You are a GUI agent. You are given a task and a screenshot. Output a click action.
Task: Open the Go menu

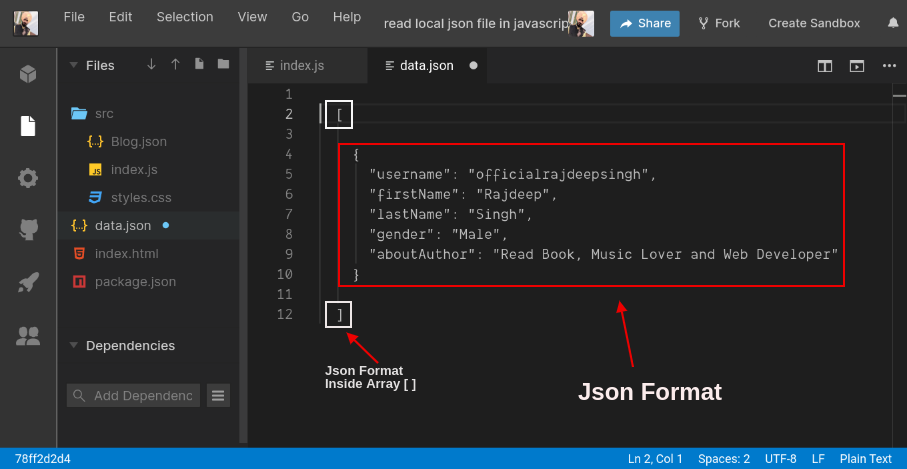(x=300, y=17)
